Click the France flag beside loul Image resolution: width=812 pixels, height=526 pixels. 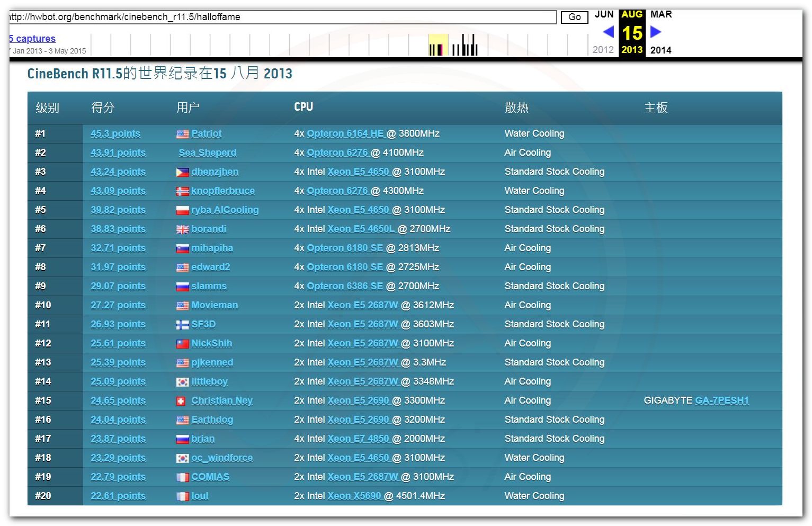click(182, 496)
